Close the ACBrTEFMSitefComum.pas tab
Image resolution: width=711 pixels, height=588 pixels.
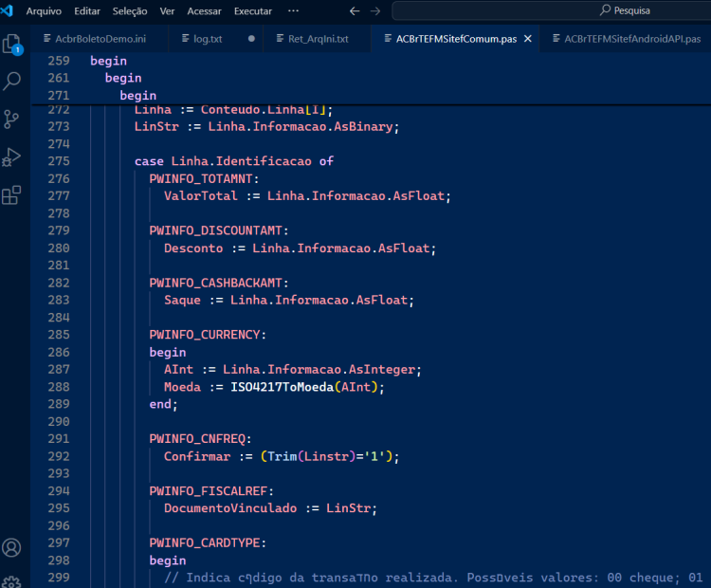(x=528, y=39)
